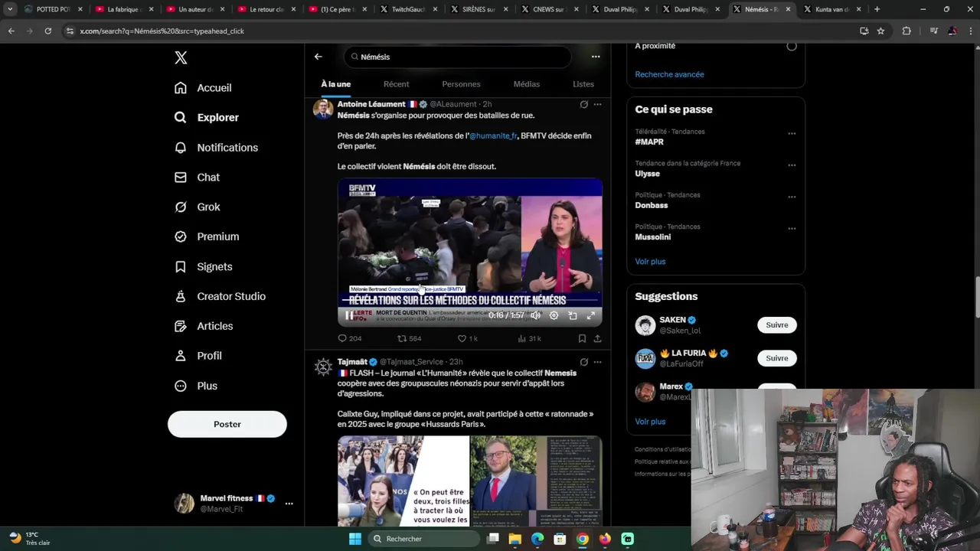
Task: Click Voir plus under trends
Action: coord(650,262)
